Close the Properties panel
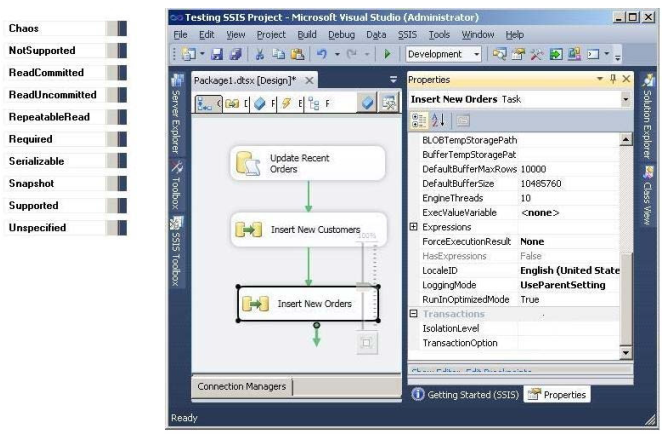 click(x=626, y=79)
